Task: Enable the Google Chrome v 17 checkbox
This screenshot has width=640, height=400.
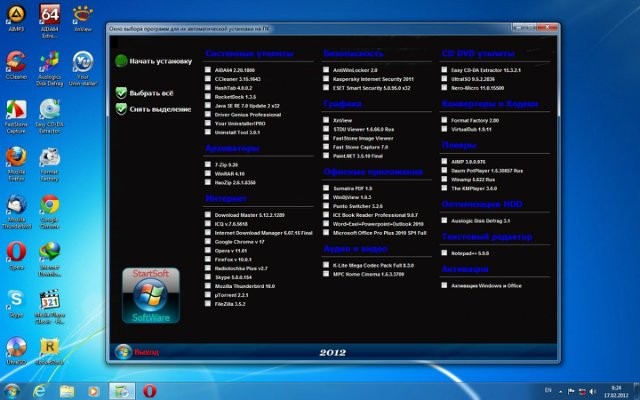Action: [208, 241]
